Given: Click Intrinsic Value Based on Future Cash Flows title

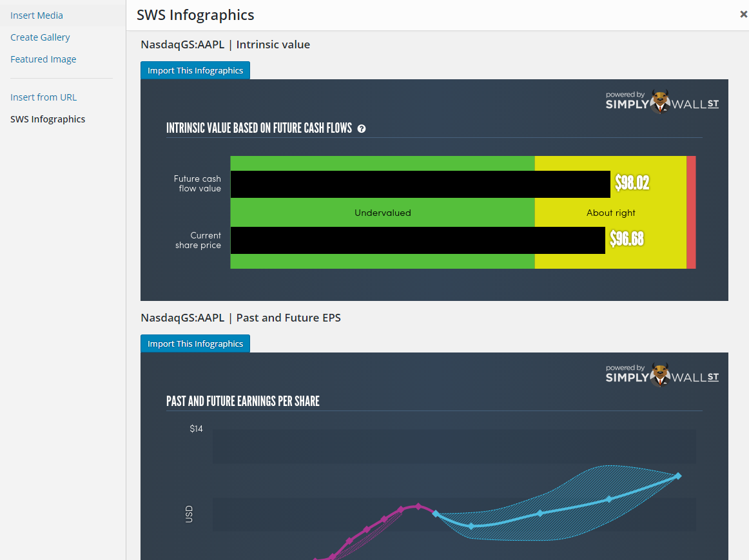Looking at the screenshot, I should 259,128.
